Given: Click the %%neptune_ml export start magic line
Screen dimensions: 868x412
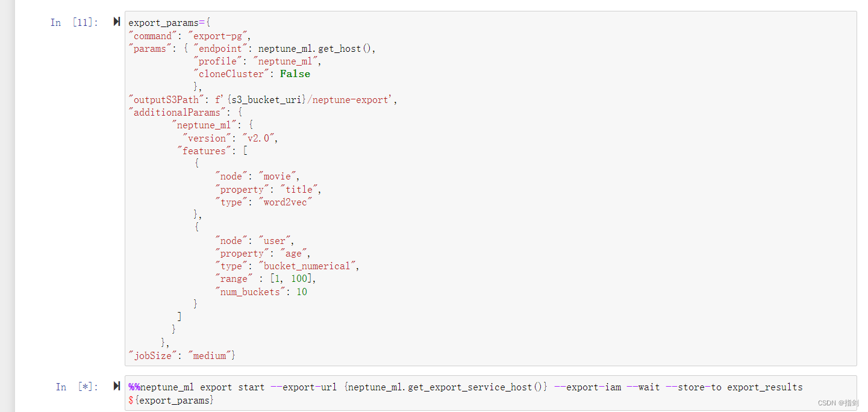Looking at the screenshot, I should tap(466, 387).
